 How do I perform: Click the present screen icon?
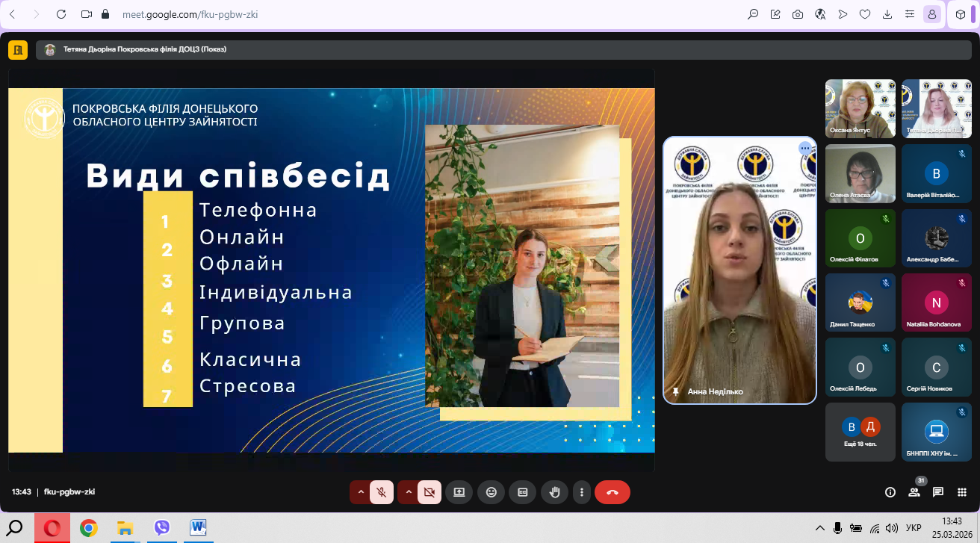pyautogui.click(x=459, y=492)
